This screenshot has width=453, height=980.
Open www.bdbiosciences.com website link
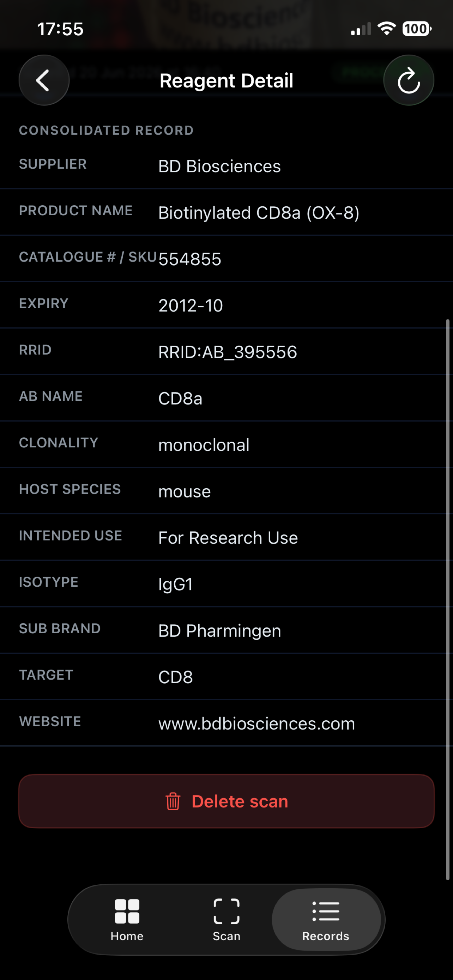click(257, 724)
